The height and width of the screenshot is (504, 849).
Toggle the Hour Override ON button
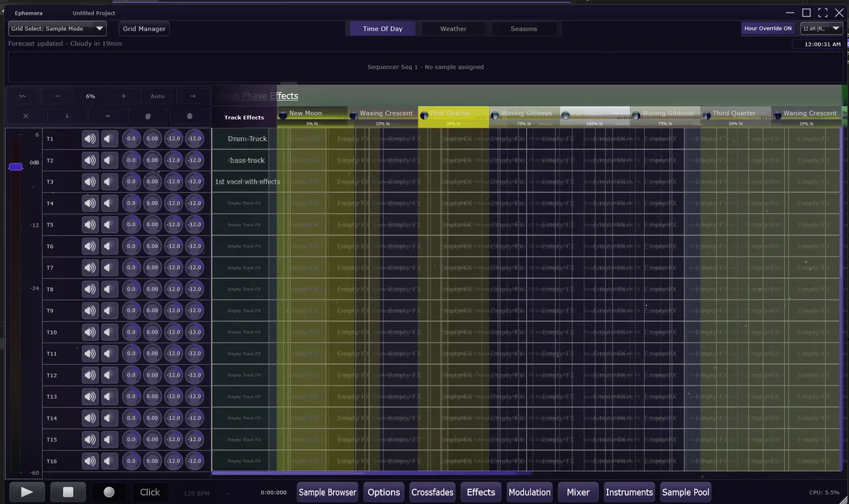[x=767, y=29]
